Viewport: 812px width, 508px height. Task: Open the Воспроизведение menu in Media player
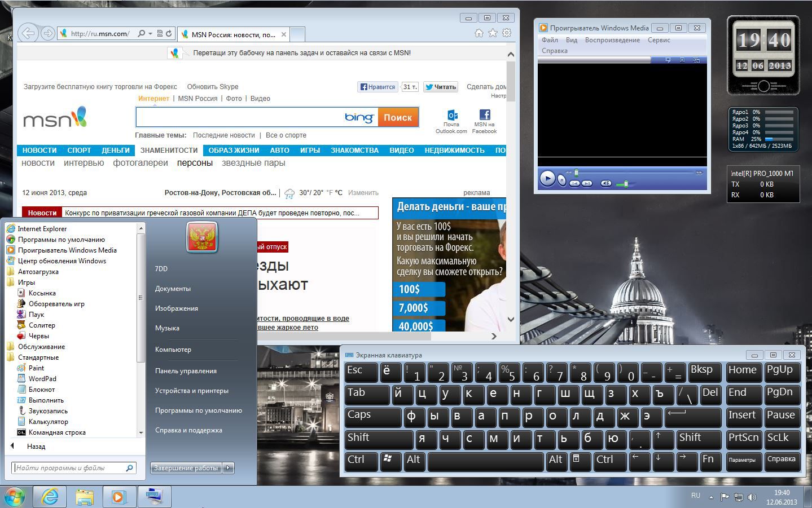[x=612, y=40]
